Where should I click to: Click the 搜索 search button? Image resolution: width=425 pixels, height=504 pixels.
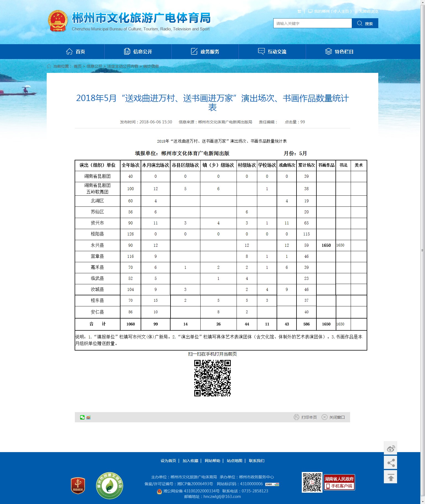(365, 23)
